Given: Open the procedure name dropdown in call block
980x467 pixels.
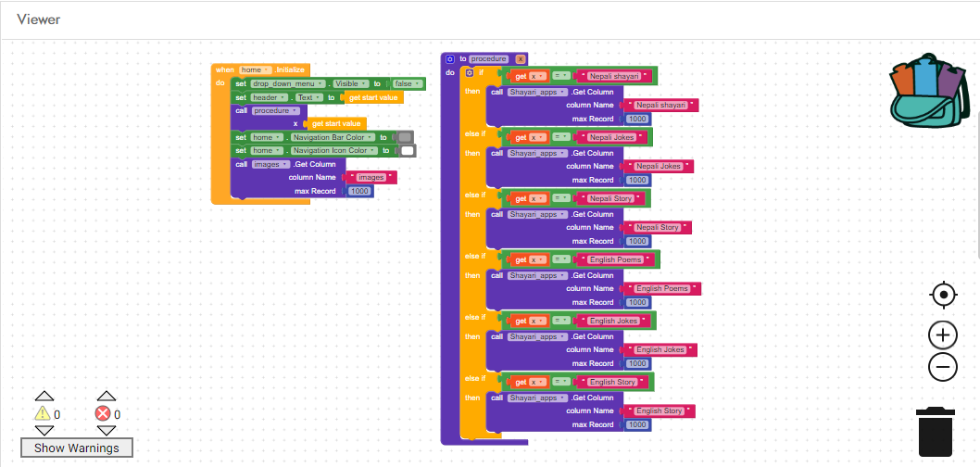Looking at the screenshot, I should 276,110.
